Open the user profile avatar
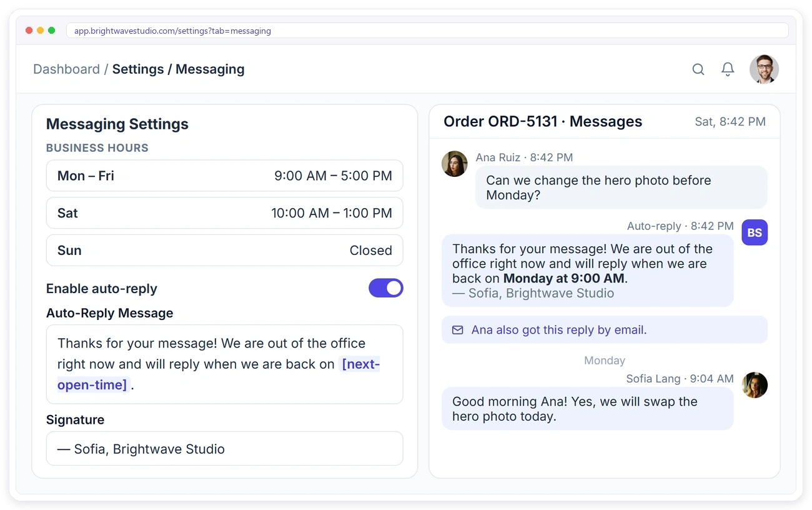Image resolution: width=812 pixels, height=510 pixels. [764, 69]
